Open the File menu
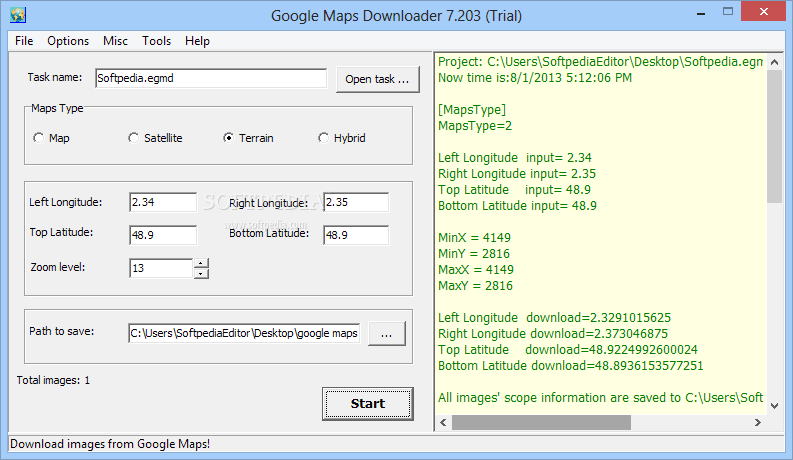The height and width of the screenshot is (460, 793). point(24,41)
